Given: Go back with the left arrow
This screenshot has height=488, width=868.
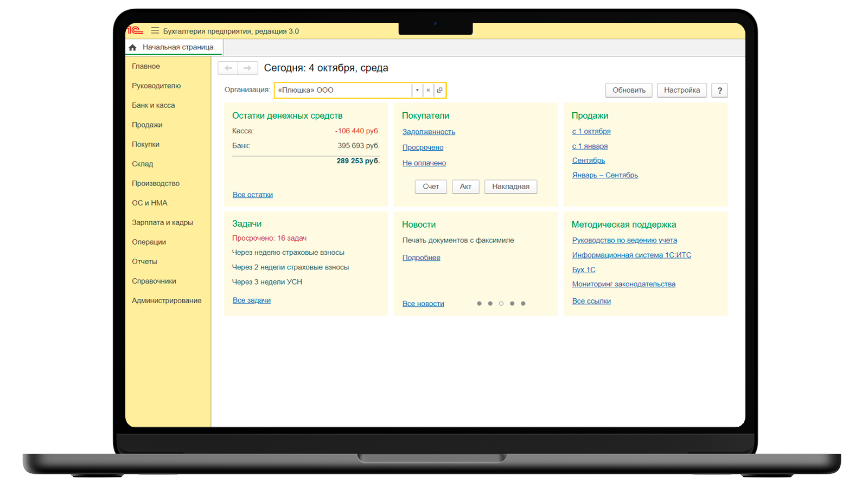Looking at the screenshot, I should point(228,68).
